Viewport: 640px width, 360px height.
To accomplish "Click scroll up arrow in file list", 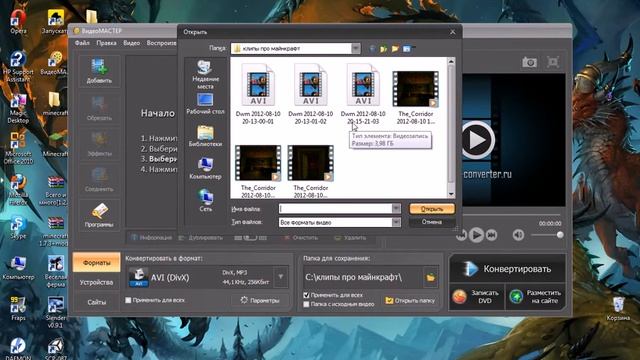I will (x=451, y=62).
